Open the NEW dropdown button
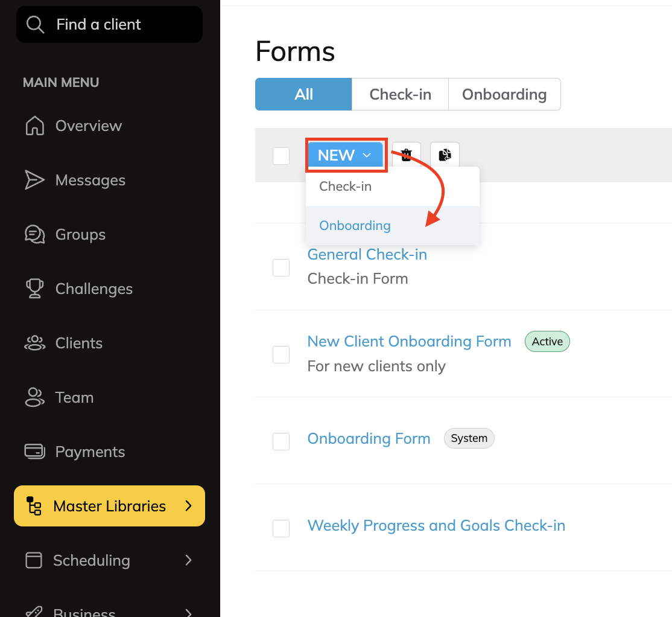Image resolution: width=672 pixels, height=617 pixels. pyautogui.click(x=346, y=155)
